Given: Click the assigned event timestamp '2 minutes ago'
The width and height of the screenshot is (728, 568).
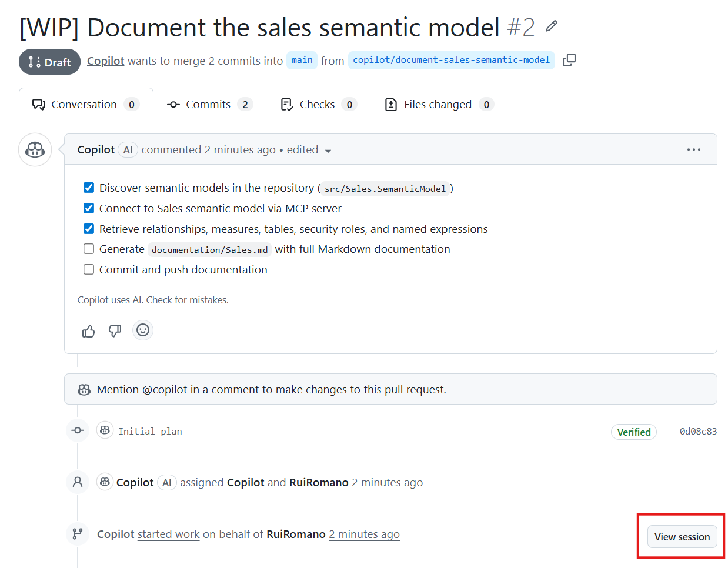Looking at the screenshot, I should tap(388, 483).
